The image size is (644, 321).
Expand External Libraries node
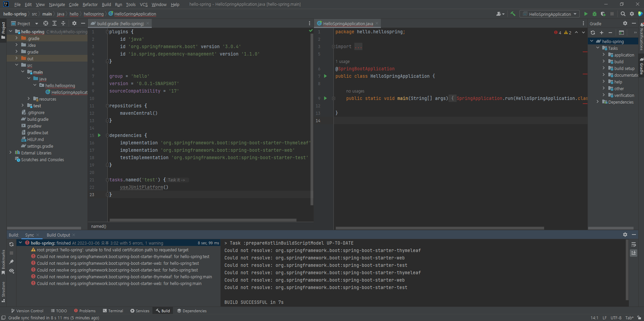[10, 153]
